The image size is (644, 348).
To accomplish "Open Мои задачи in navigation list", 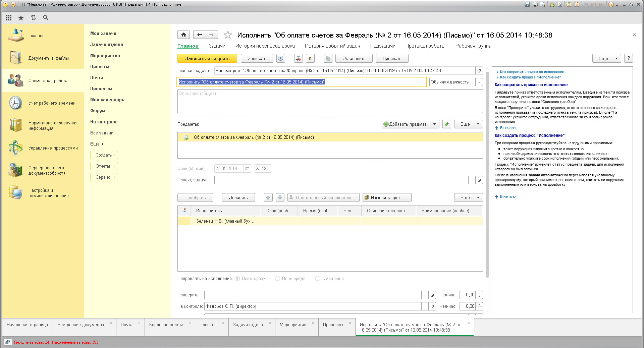I will pyautogui.click(x=103, y=33).
